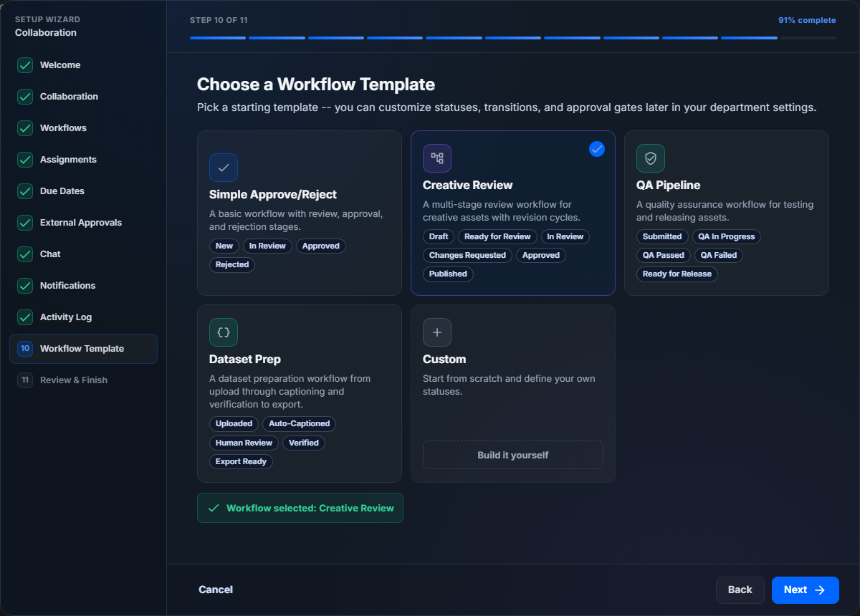
Task: Click the Dataset Prep curly braces icon
Action: (x=224, y=332)
